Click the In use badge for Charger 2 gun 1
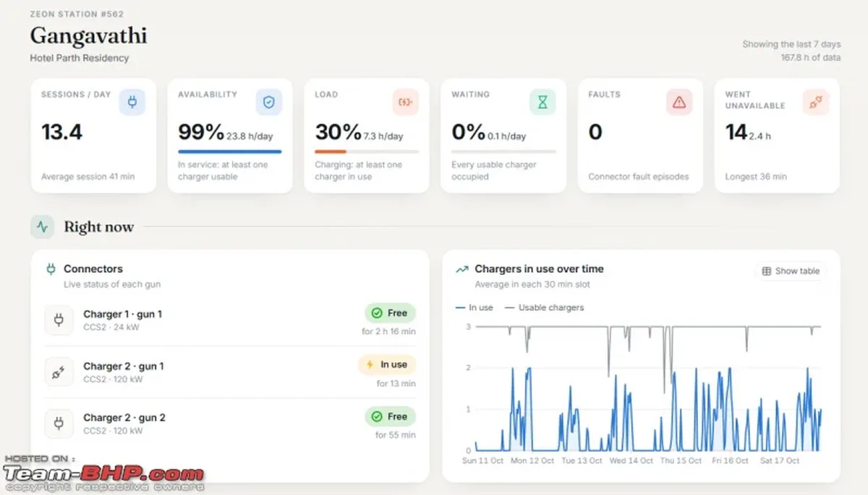 387,365
